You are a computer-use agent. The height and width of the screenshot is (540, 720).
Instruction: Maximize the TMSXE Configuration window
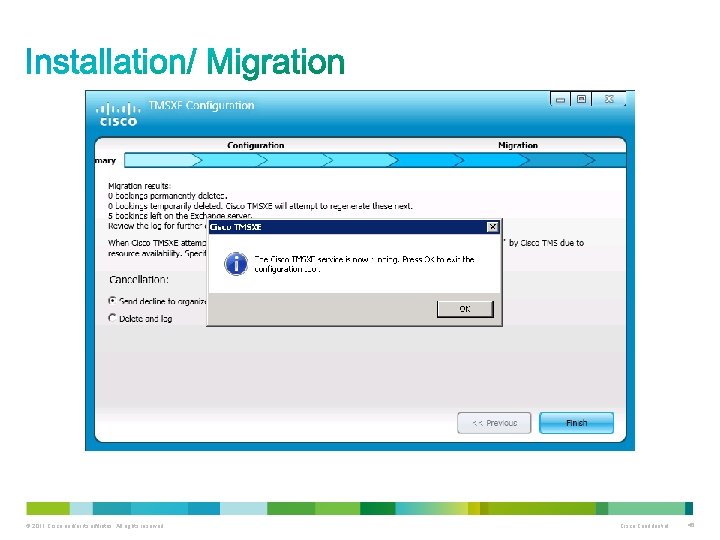[x=581, y=99]
